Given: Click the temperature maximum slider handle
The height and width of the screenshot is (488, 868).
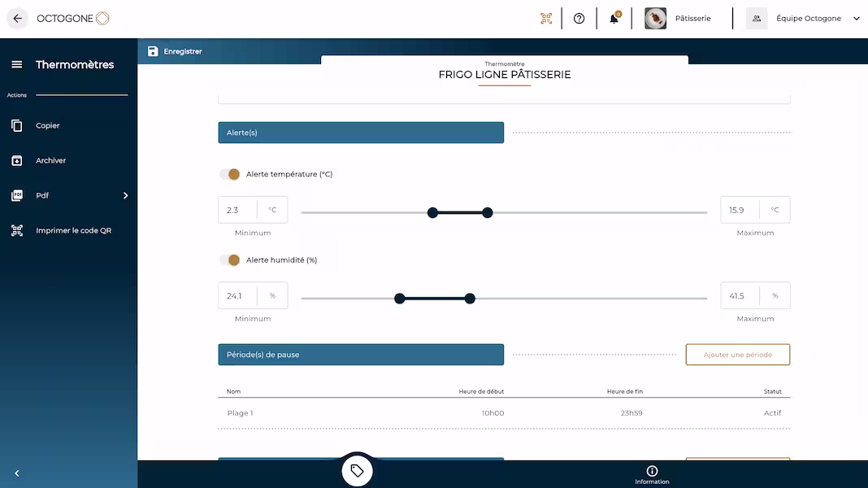Looking at the screenshot, I should (488, 213).
